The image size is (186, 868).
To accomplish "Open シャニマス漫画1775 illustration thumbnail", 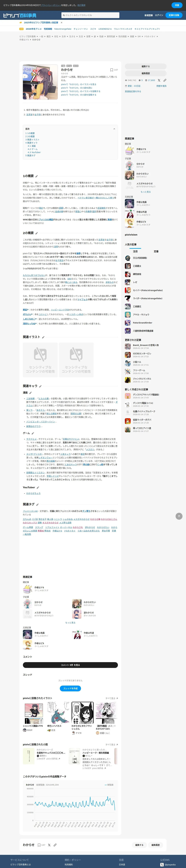I will pyautogui.click(x=34, y=713).
